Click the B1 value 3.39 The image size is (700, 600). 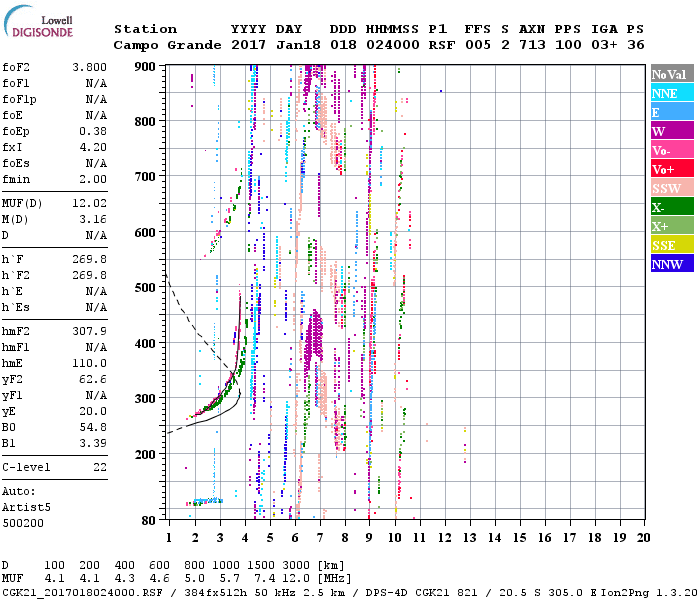click(x=93, y=443)
